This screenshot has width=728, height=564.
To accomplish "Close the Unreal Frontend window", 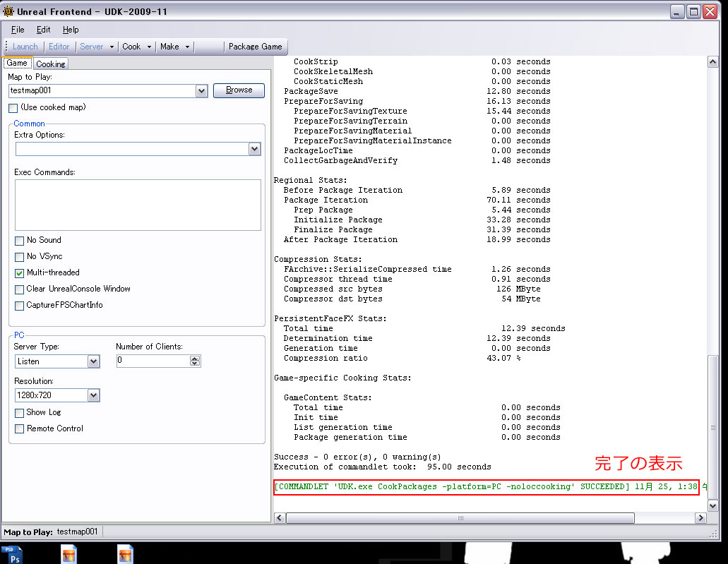I will 710,11.
